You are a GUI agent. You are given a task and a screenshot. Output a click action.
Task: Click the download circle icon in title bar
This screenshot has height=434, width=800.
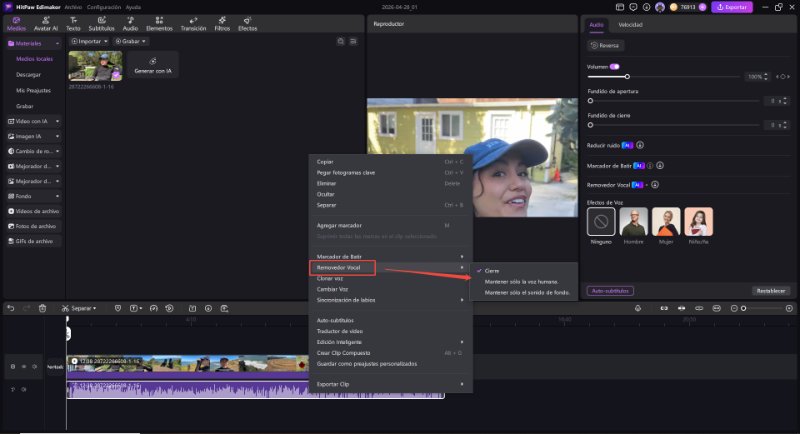[646, 7]
